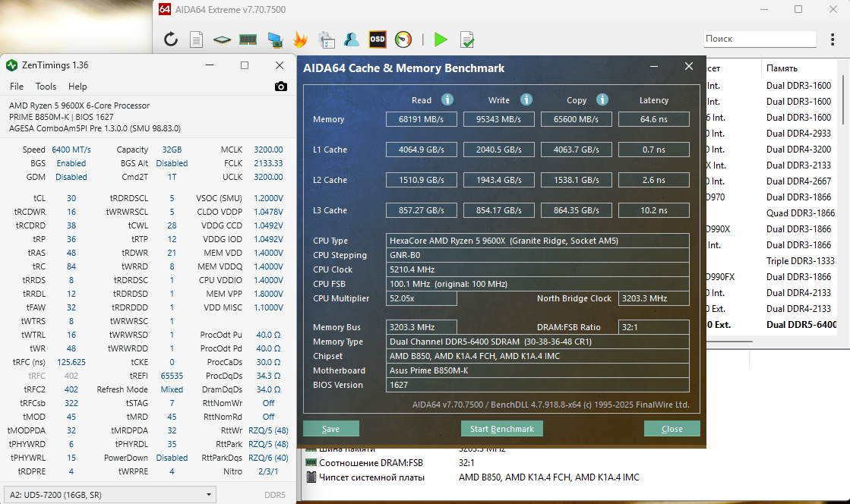Show info for the Copy column
This screenshot has height=504, width=850.
coord(602,99)
